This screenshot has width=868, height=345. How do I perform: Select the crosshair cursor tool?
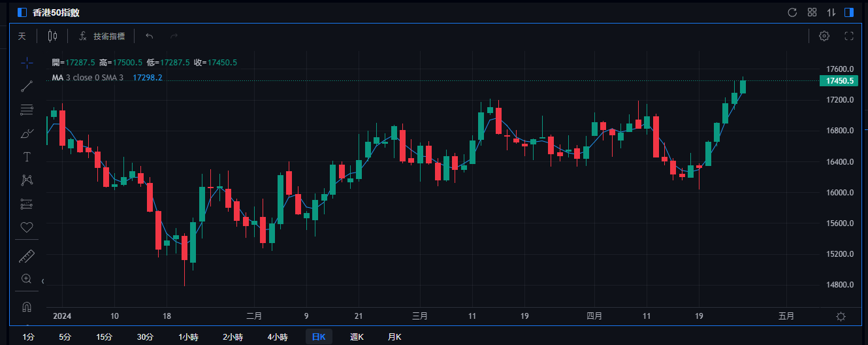(27, 63)
